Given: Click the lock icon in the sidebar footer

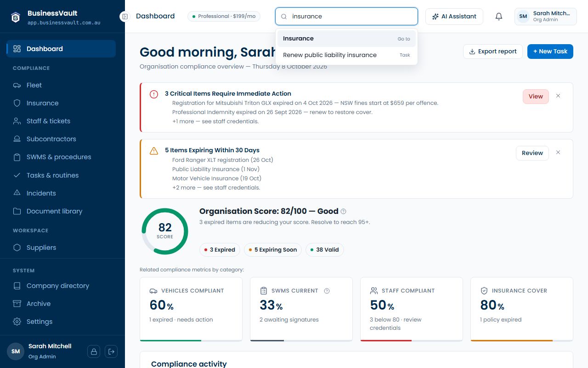Looking at the screenshot, I should 94,351.
